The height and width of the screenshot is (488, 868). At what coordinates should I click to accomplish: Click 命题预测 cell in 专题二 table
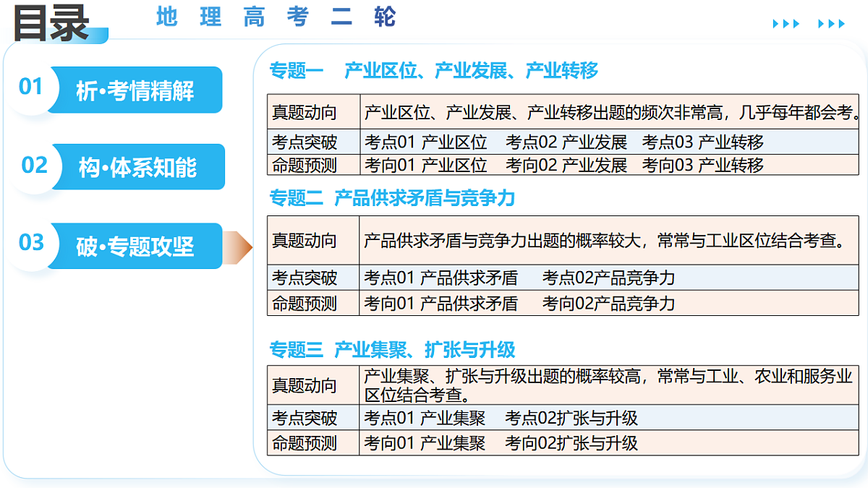click(x=313, y=303)
